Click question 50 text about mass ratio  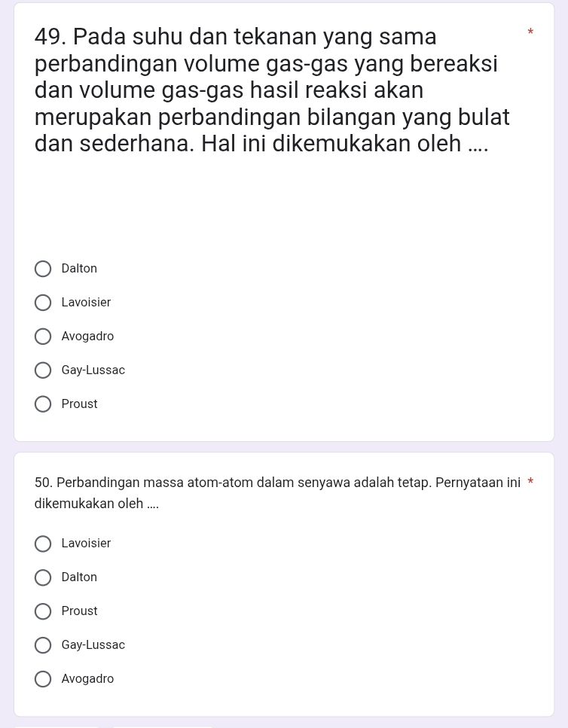click(277, 483)
